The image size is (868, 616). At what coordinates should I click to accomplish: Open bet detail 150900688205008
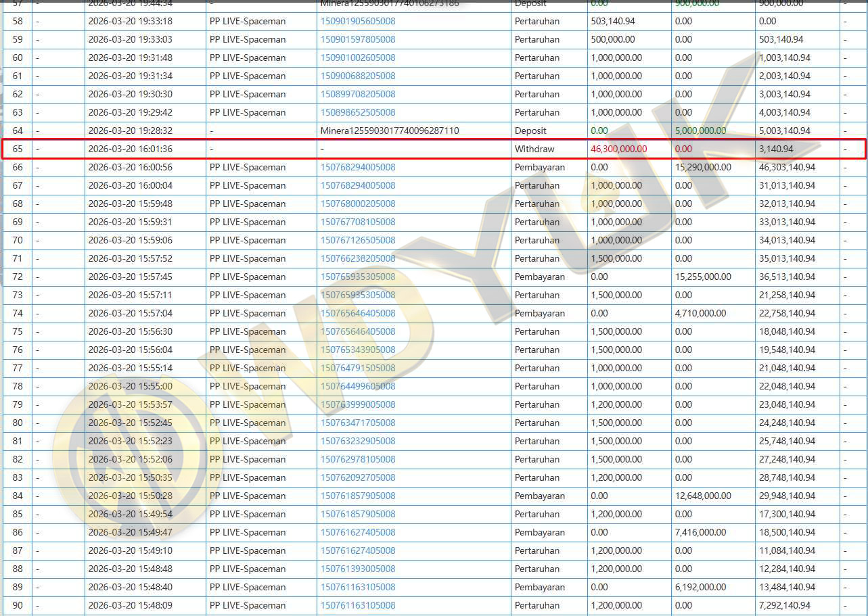(x=357, y=76)
